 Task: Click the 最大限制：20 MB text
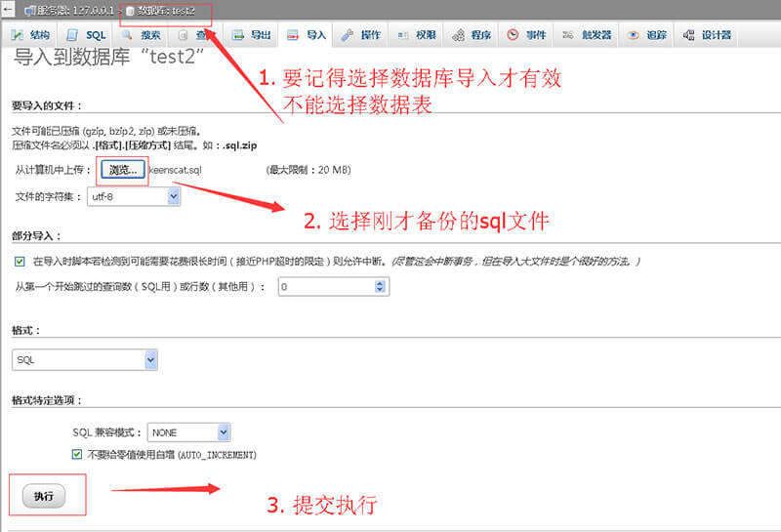pos(308,170)
